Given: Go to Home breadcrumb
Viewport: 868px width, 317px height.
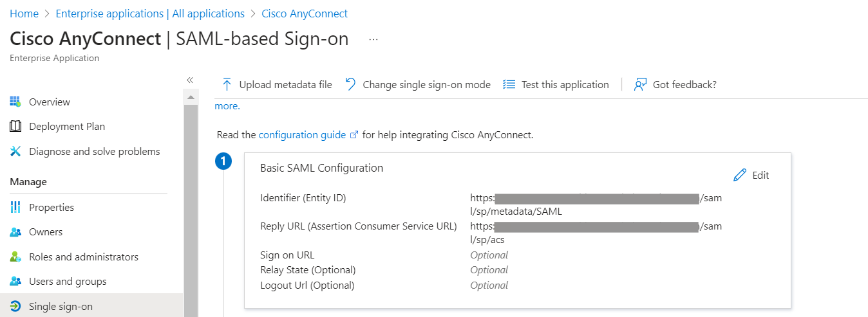Looking at the screenshot, I should click(x=24, y=14).
